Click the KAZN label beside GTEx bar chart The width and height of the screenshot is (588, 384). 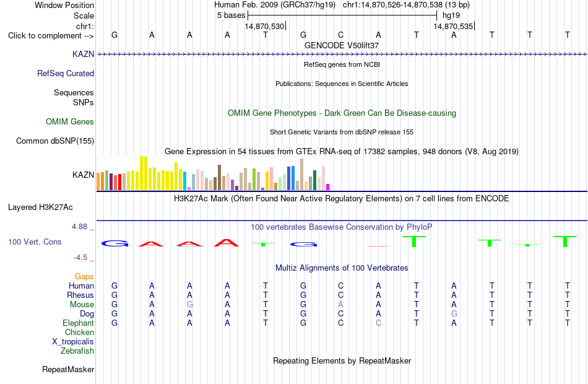[x=84, y=175]
